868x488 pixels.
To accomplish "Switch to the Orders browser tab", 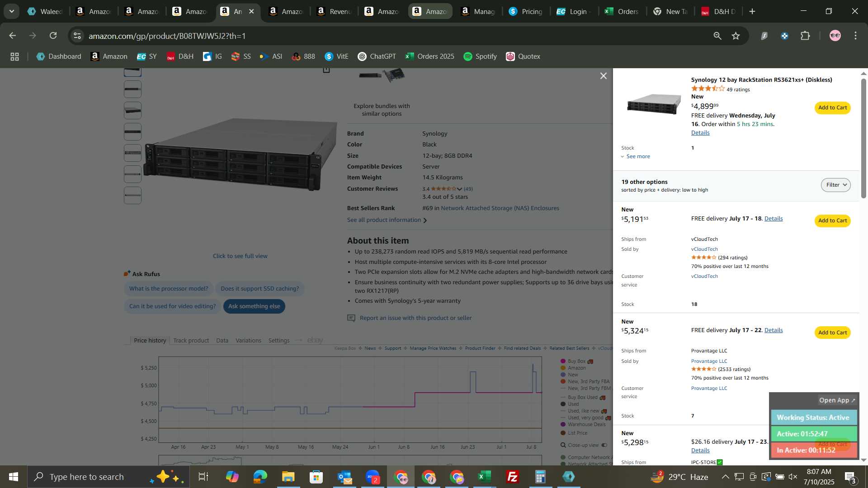I will click(622, 11).
